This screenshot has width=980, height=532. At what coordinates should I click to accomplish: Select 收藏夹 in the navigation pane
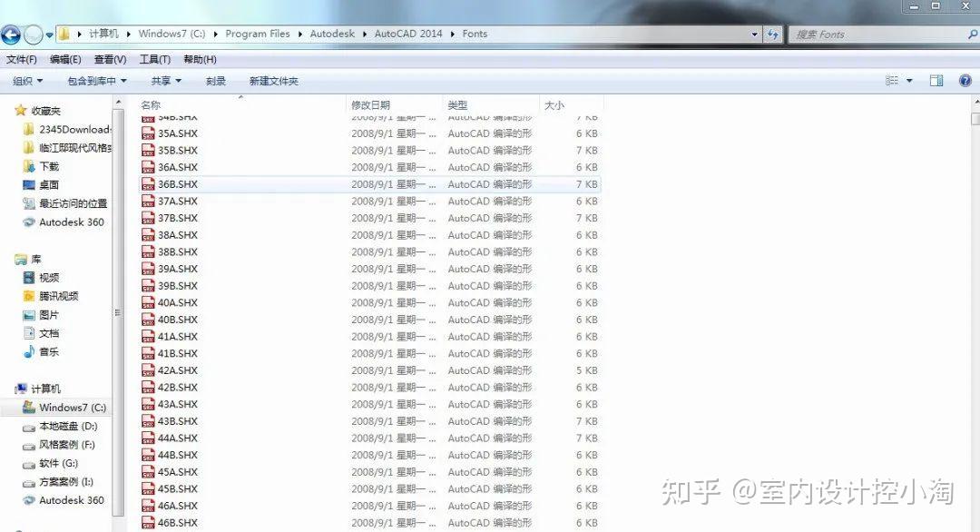[45, 111]
